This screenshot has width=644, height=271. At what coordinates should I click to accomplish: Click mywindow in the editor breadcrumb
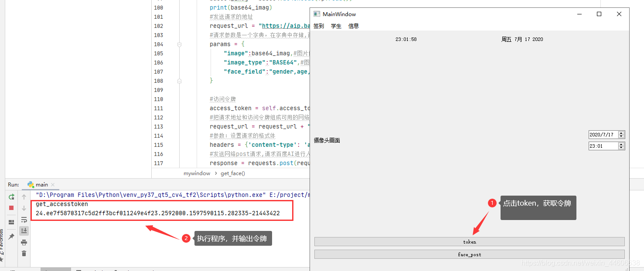pos(197,173)
